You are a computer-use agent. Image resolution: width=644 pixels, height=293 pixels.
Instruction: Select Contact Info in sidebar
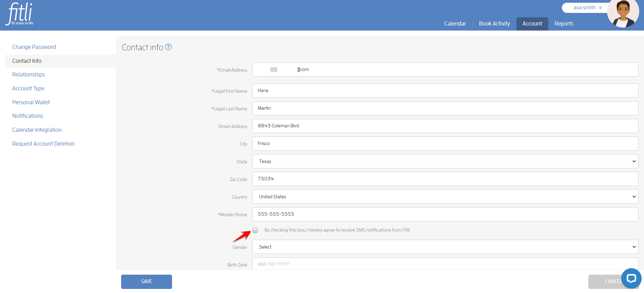[60, 61]
